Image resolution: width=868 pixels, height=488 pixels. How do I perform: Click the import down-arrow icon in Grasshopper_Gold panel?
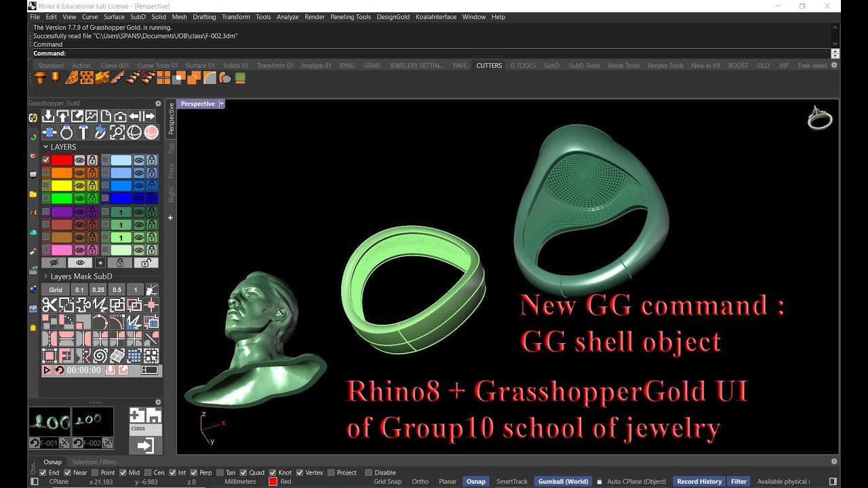[x=48, y=117]
